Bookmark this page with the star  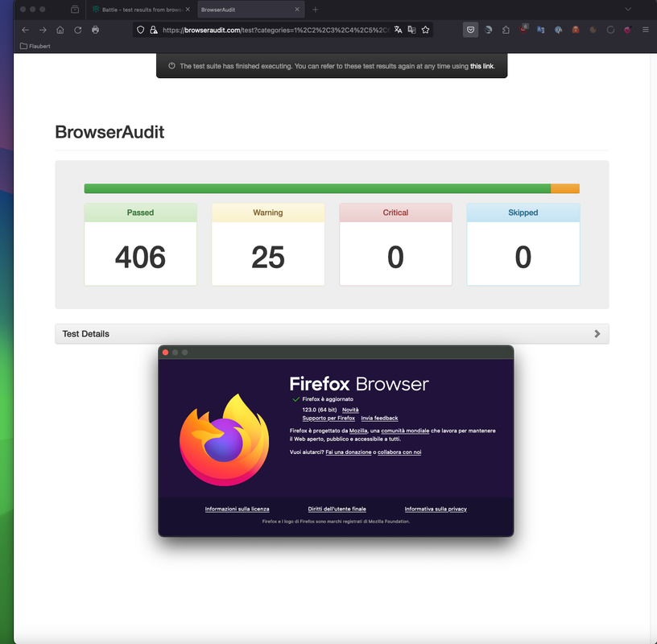coord(426,30)
